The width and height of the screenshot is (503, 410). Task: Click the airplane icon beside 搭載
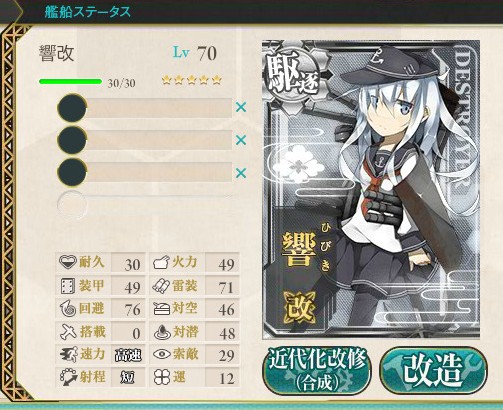pos(68,332)
